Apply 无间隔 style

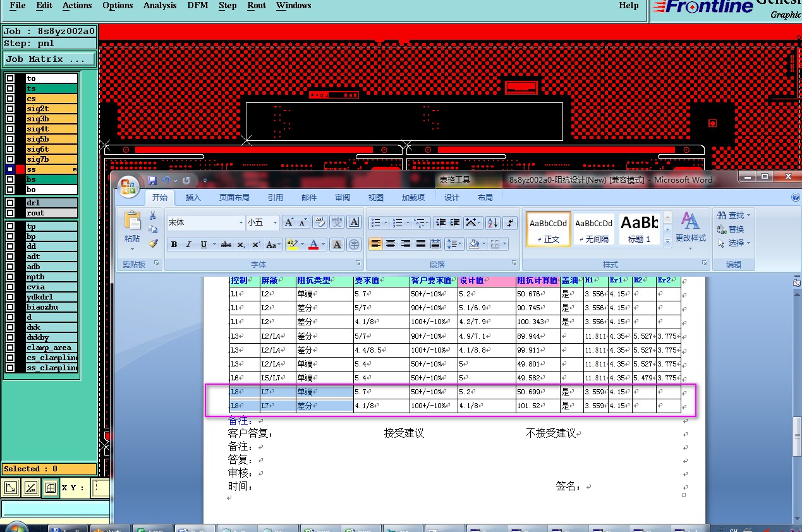594,229
